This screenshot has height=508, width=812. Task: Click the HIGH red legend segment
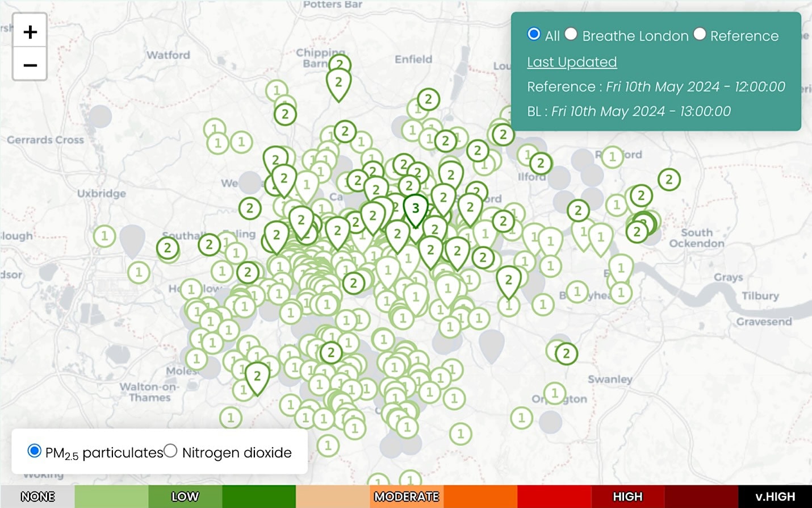click(x=627, y=496)
